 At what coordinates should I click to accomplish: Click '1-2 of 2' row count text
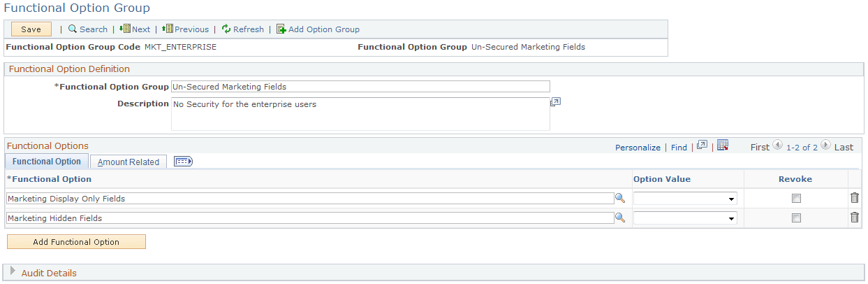coord(802,148)
